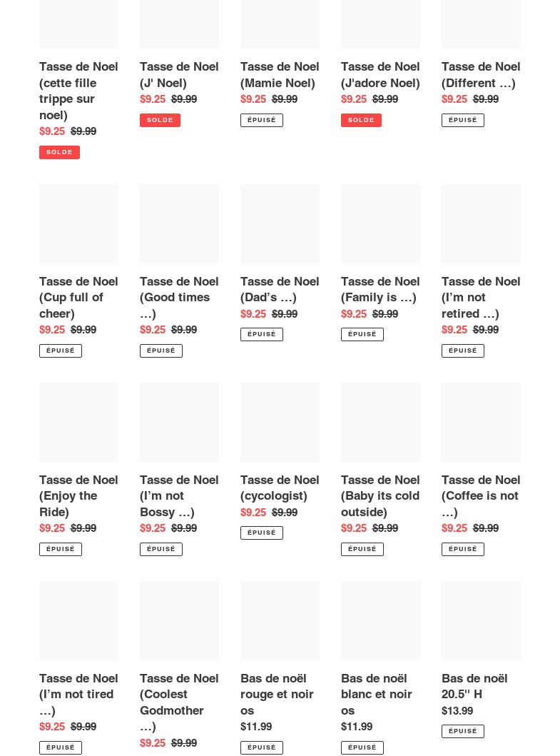Click the Tasse de Noel (I'm not tired …) image

(x=78, y=620)
